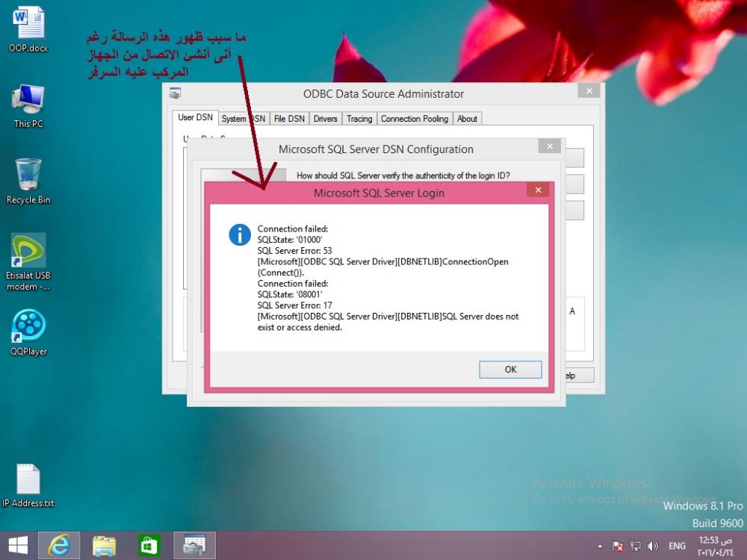Viewport: 747px width, 560px height.
Task: Click the blue information icon in the login dialog
Action: (240, 234)
